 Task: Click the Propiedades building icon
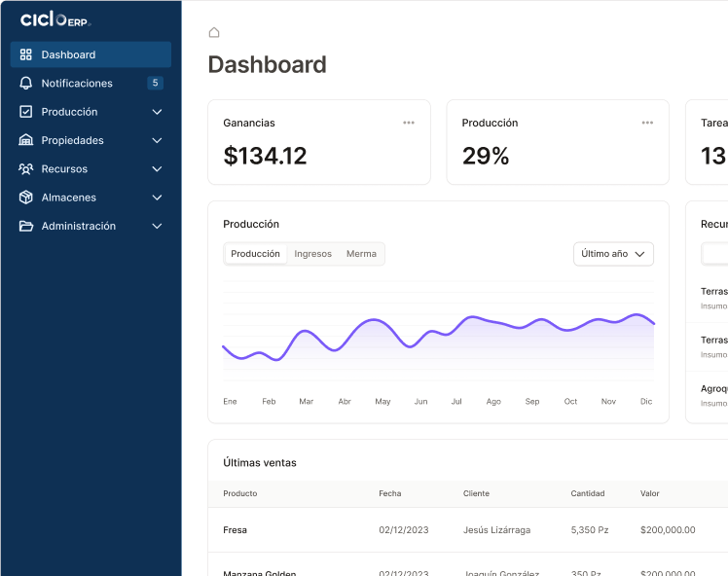point(26,140)
